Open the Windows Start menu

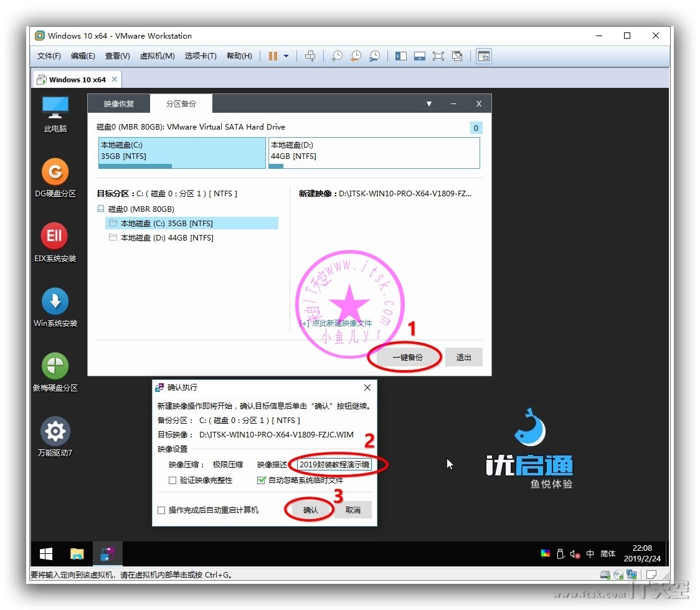pyautogui.click(x=46, y=554)
